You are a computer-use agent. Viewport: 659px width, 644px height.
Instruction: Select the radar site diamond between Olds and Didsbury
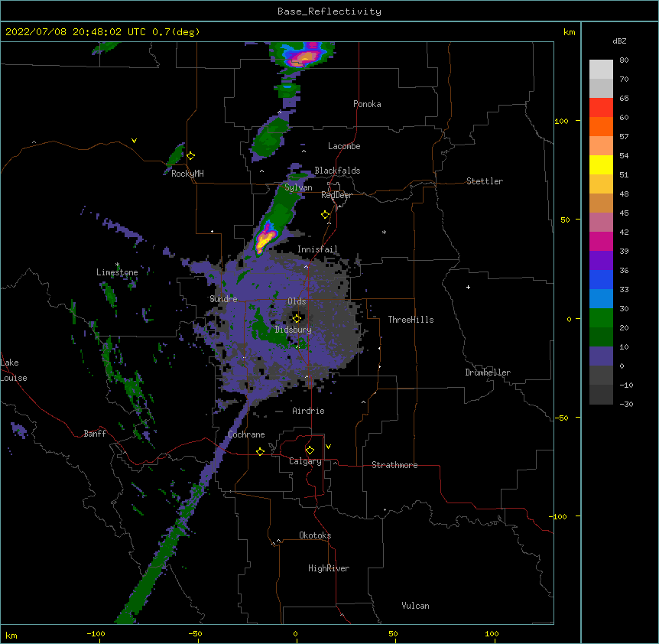pos(297,318)
